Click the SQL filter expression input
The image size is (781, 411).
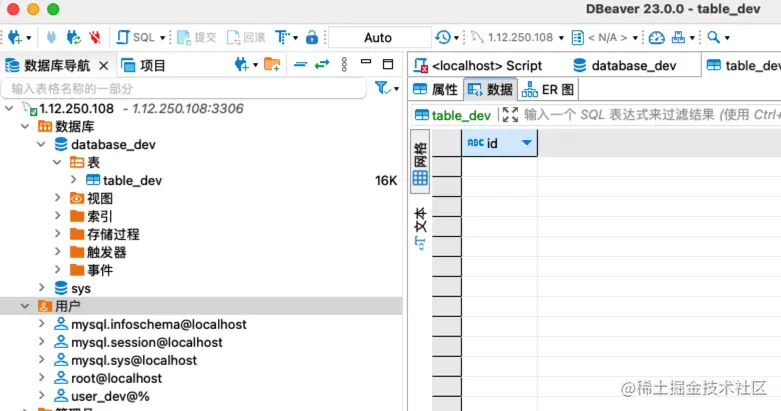[x=652, y=115]
